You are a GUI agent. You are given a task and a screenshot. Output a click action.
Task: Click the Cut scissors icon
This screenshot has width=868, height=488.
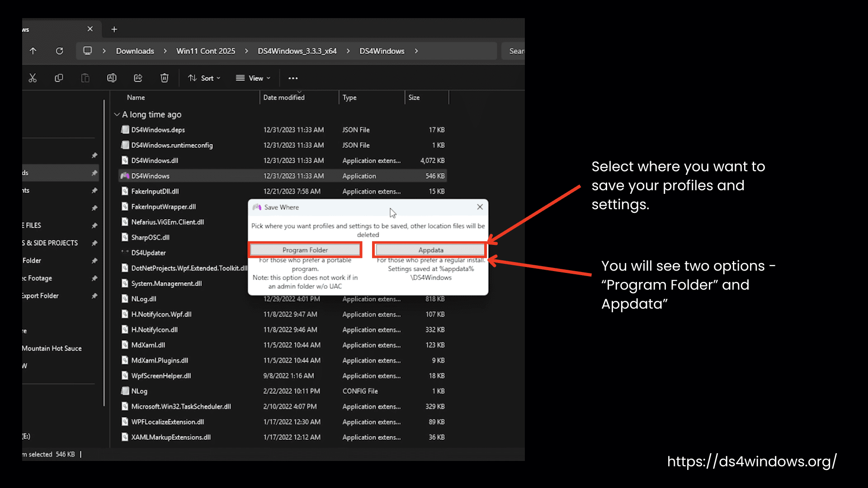point(33,78)
